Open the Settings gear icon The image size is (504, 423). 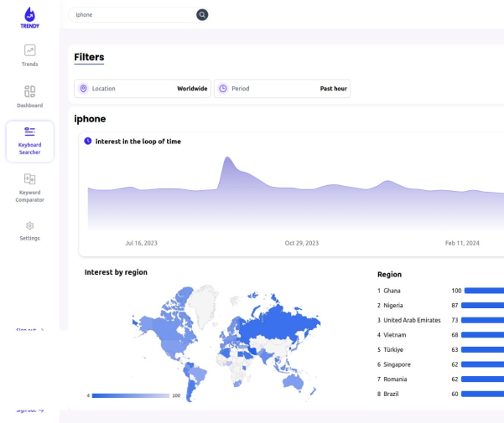click(x=30, y=226)
